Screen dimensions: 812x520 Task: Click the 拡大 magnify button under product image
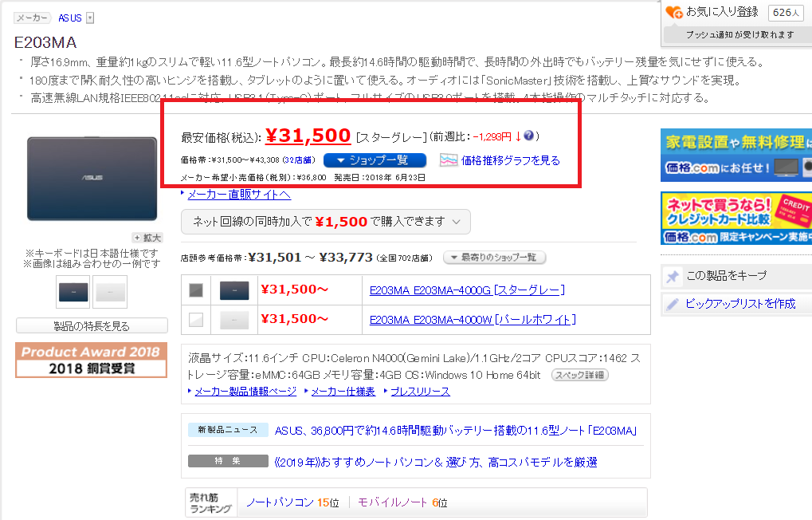pyautogui.click(x=148, y=238)
